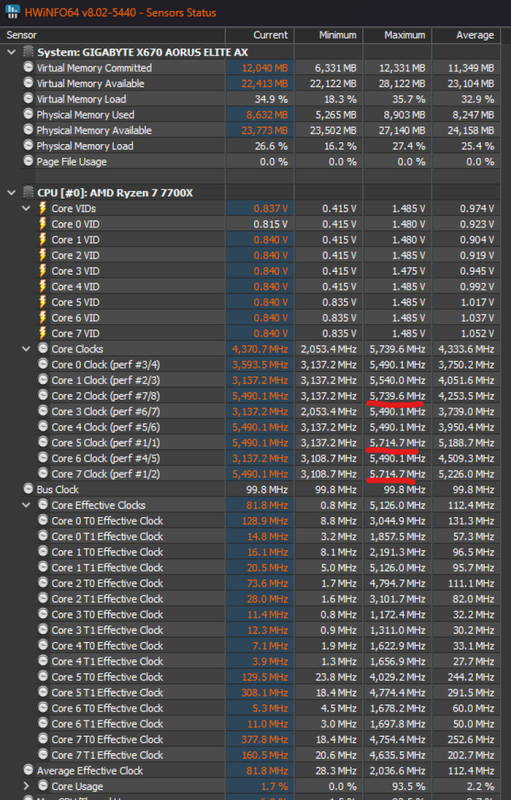Click clock icon beside Bus Clock

coord(29,489)
